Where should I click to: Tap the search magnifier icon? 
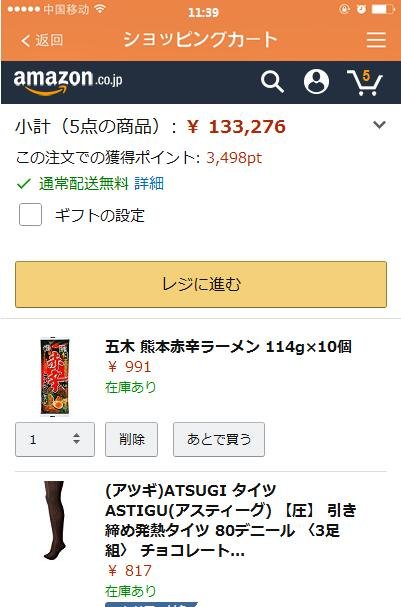[272, 82]
